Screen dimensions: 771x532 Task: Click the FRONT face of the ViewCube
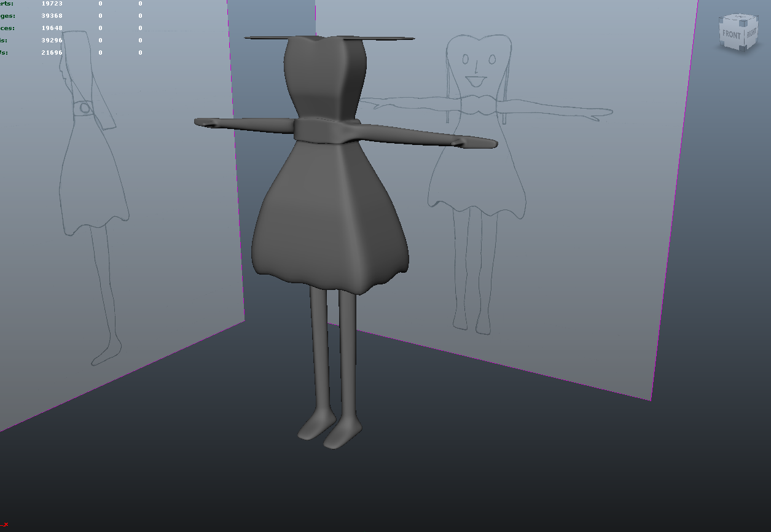click(x=731, y=35)
